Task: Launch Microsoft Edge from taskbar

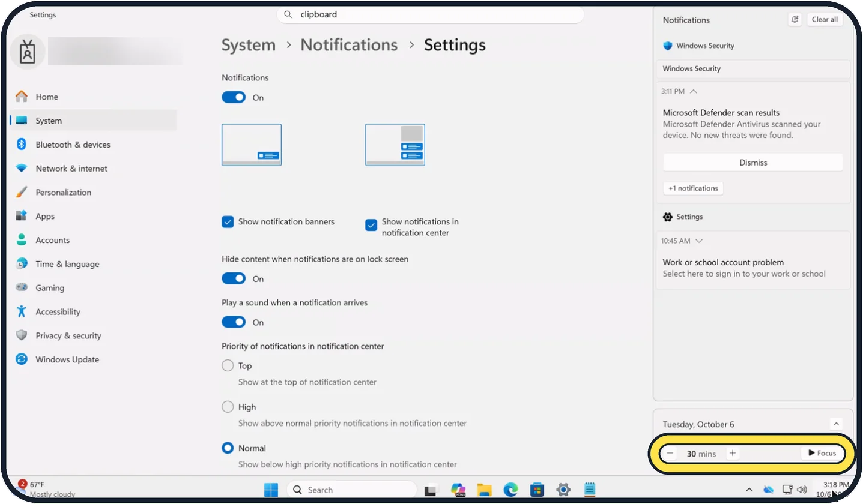Action: pyautogui.click(x=510, y=490)
